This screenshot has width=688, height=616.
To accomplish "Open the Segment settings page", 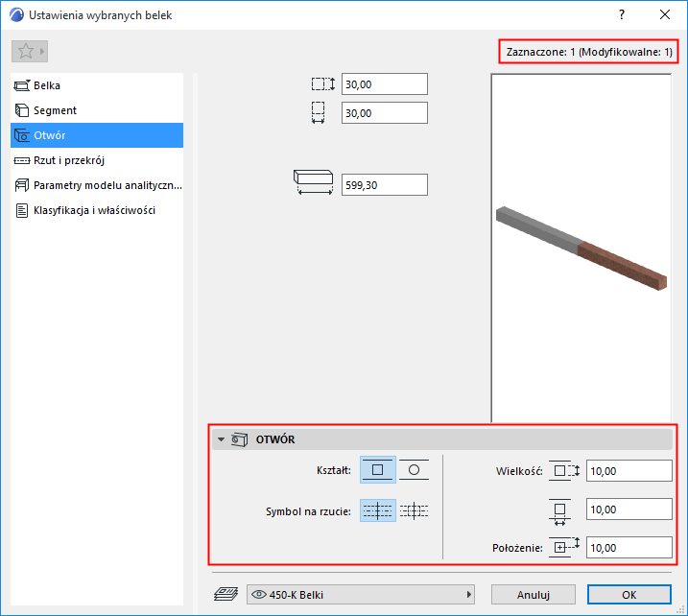I will (x=97, y=110).
